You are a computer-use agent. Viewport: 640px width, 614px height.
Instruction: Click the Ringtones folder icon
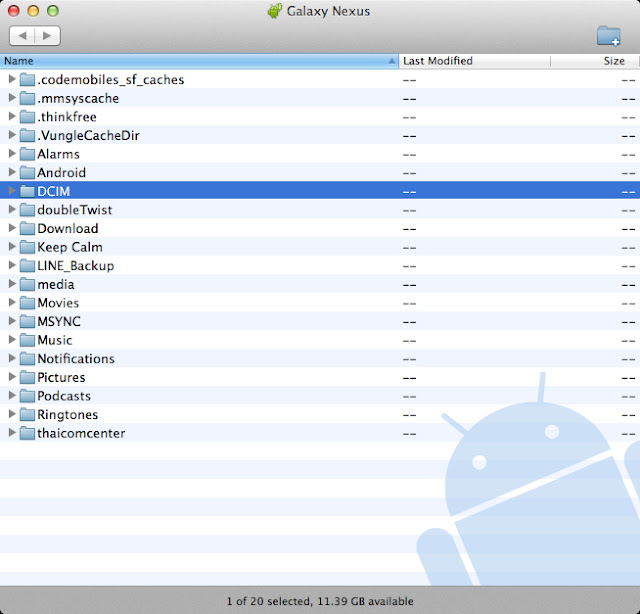[x=27, y=415]
